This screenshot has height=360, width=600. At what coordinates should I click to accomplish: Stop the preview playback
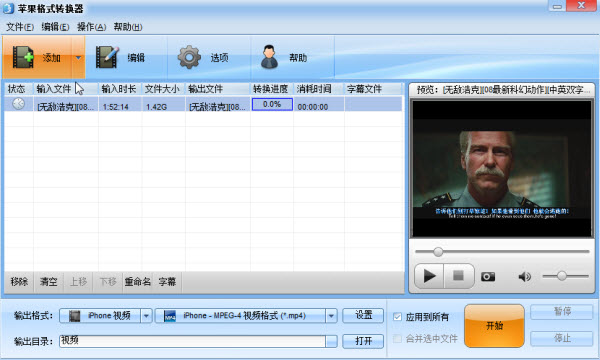coord(458,275)
